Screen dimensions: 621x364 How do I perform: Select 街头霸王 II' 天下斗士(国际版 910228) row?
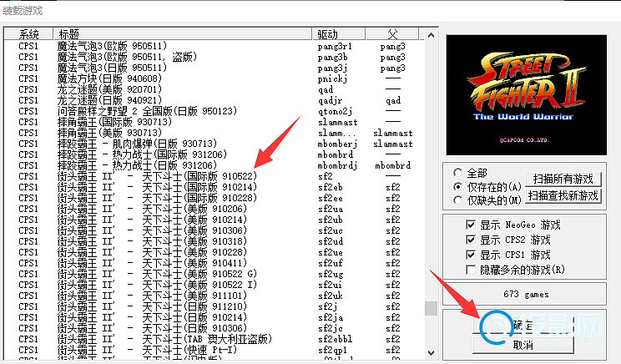click(214, 198)
